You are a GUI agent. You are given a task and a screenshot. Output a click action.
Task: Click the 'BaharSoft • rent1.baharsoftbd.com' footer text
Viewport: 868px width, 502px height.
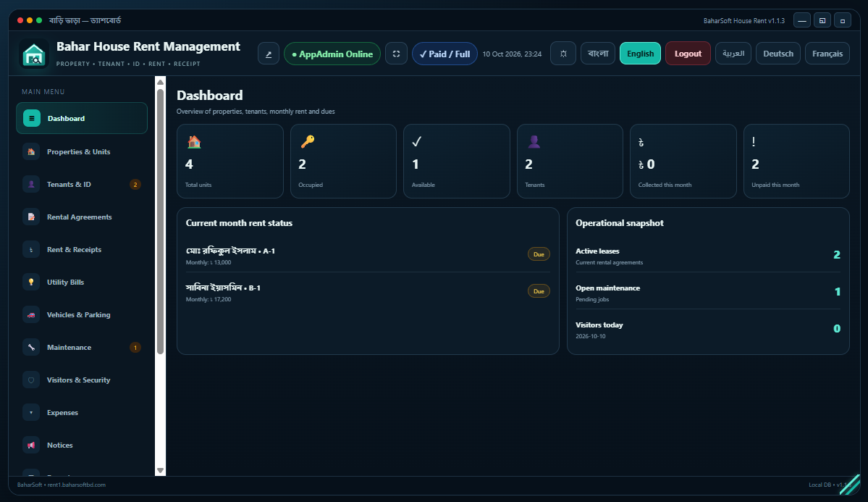[x=62, y=485]
